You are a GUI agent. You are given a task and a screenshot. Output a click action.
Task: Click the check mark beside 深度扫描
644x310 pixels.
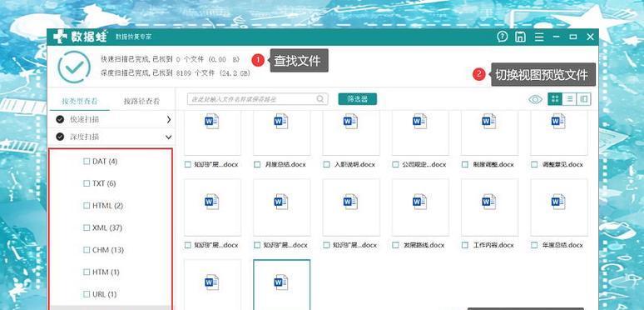point(61,137)
